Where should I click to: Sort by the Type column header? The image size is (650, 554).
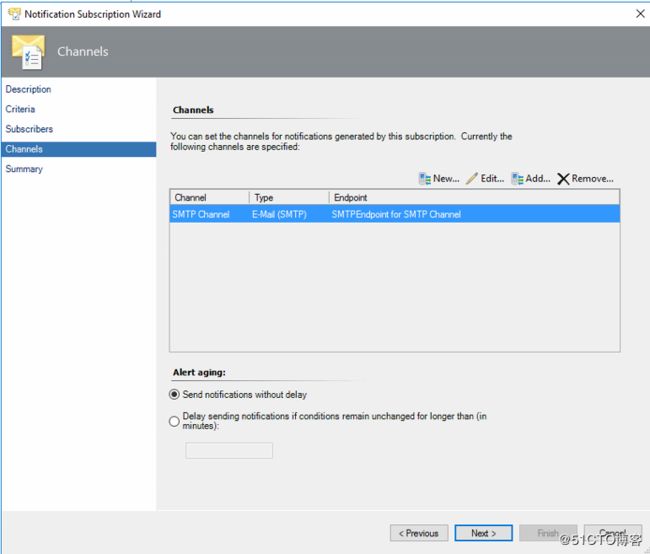click(x=289, y=197)
